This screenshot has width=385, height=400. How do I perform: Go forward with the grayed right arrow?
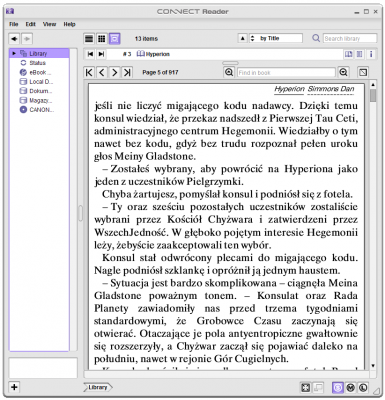[x=27, y=39]
